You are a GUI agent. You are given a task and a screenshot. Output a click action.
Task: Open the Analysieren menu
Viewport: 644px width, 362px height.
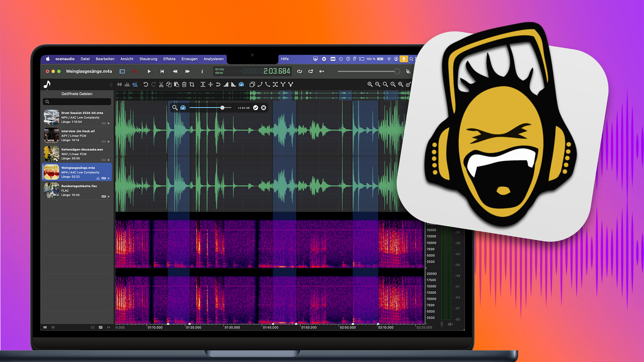(x=213, y=59)
